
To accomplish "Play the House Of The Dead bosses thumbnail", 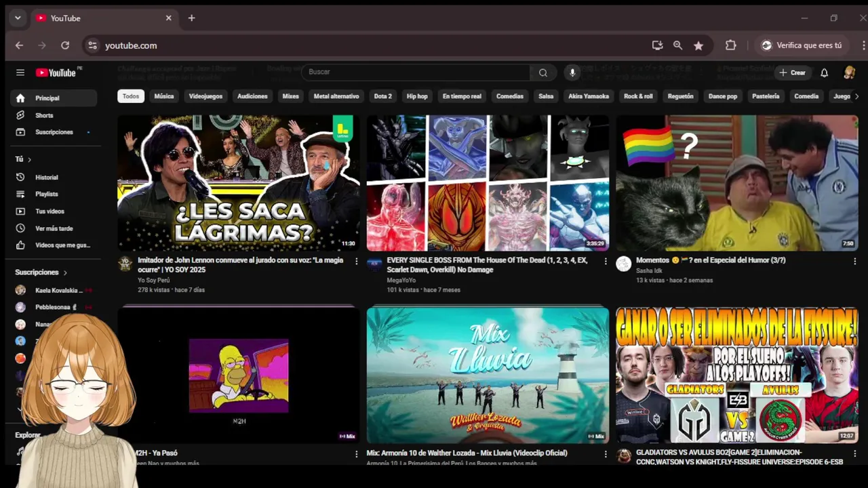I will 488,183.
